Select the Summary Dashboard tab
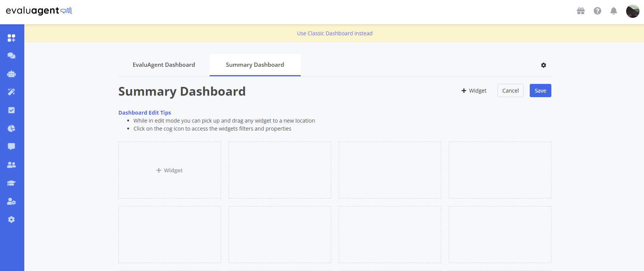The image size is (644, 271). (x=255, y=65)
